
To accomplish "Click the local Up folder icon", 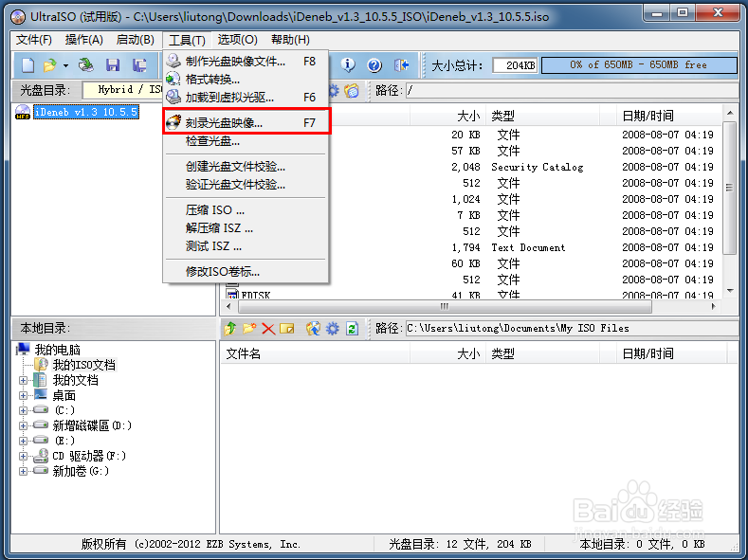I will 230,329.
